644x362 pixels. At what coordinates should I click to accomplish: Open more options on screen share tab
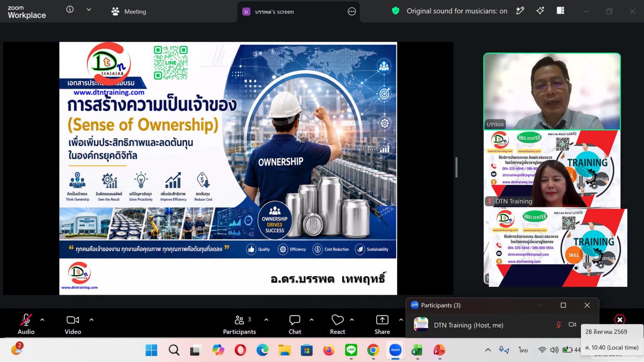tap(352, 12)
